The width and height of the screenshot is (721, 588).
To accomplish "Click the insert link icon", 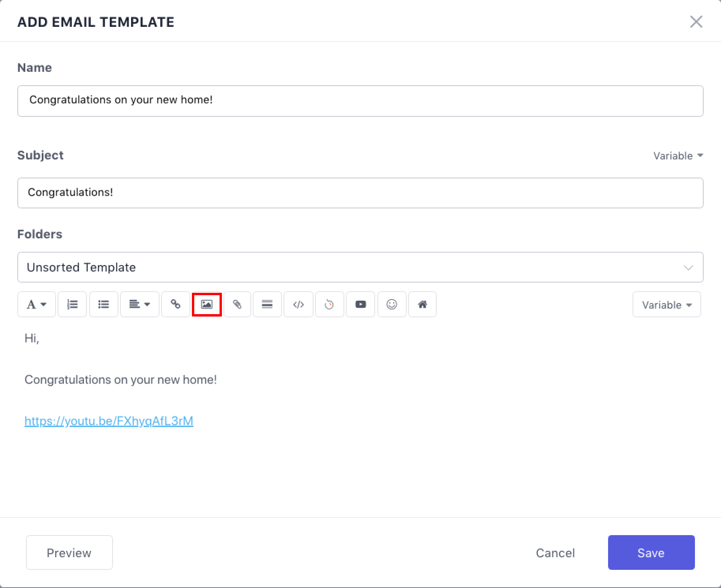I will point(175,304).
